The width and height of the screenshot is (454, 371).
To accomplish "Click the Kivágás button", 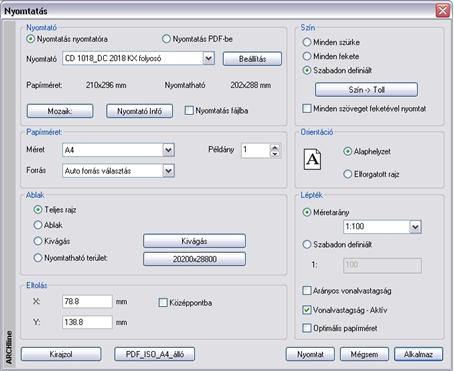I will coord(194,241).
